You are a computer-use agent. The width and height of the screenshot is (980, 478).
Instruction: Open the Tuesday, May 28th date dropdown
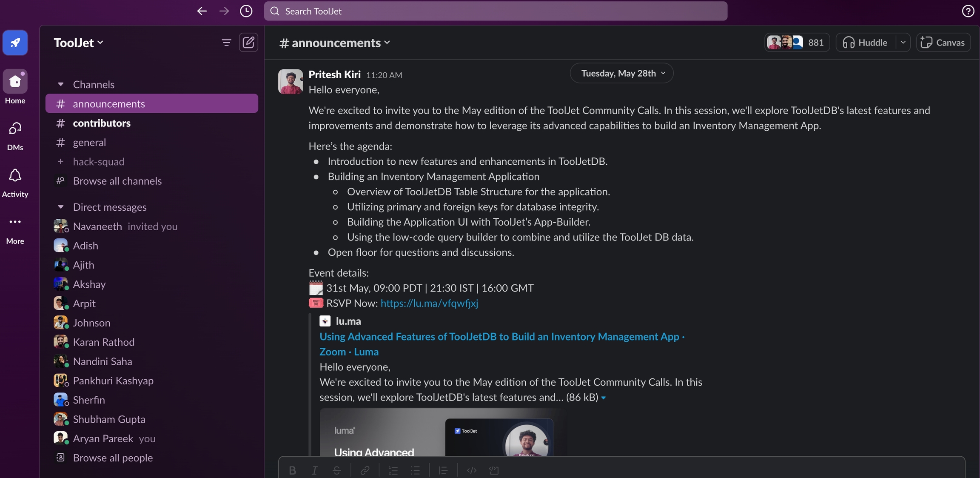621,73
